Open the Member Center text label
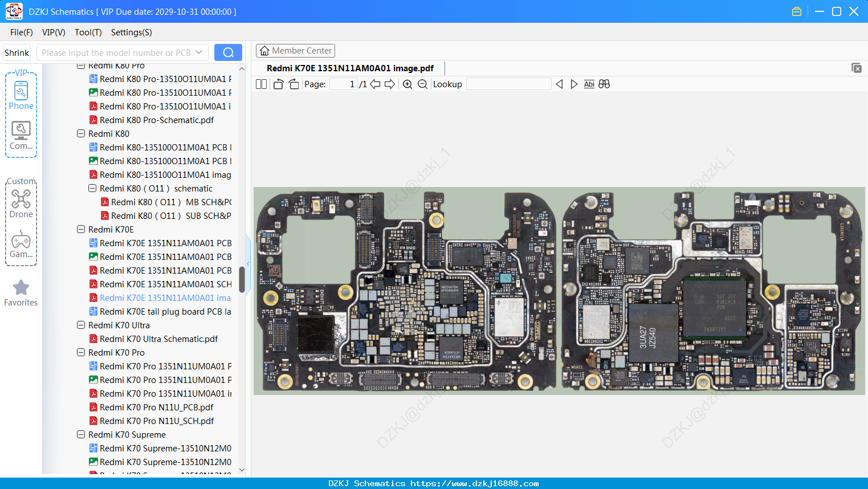The image size is (868, 489). [302, 51]
